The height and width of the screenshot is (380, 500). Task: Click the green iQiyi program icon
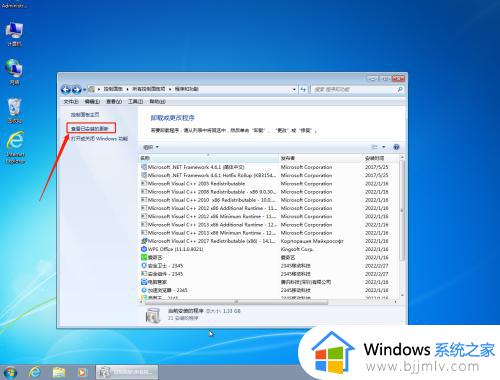pos(144,257)
